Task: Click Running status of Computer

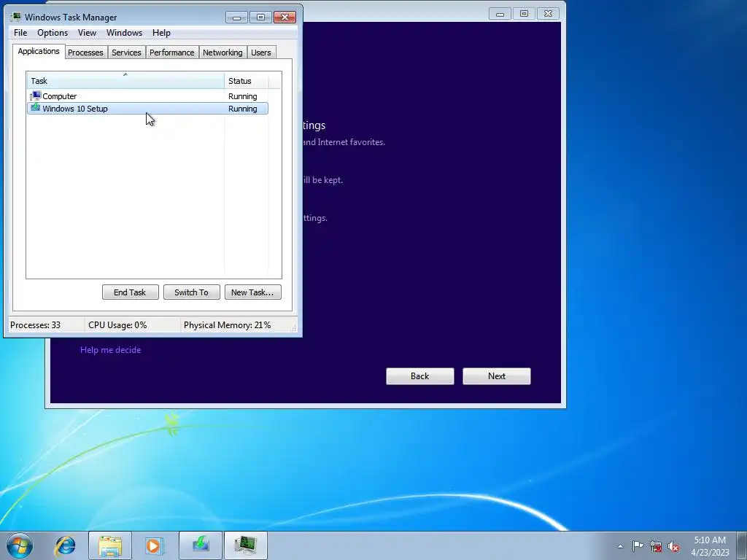Action: tap(242, 96)
